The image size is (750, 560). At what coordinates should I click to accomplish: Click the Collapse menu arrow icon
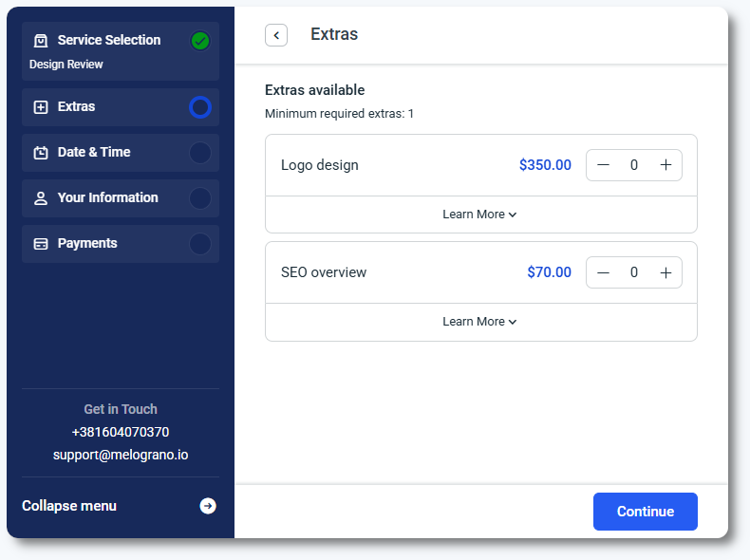pyautogui.click(x=208, y=506)
